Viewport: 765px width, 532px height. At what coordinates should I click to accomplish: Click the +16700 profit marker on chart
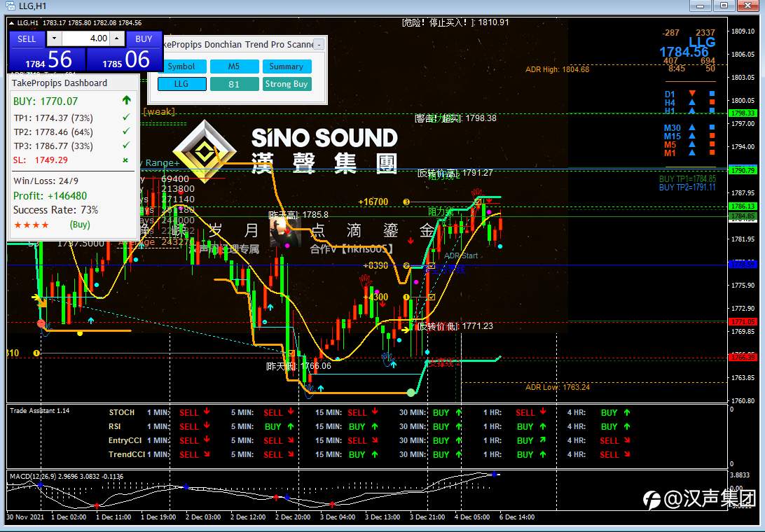373,202
